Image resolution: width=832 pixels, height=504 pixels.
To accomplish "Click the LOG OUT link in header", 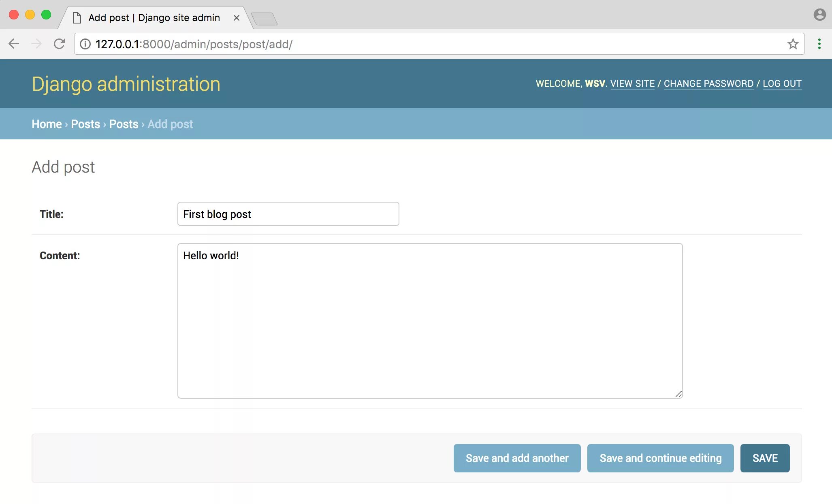I will pyautogui.click(x=782, y=83).
